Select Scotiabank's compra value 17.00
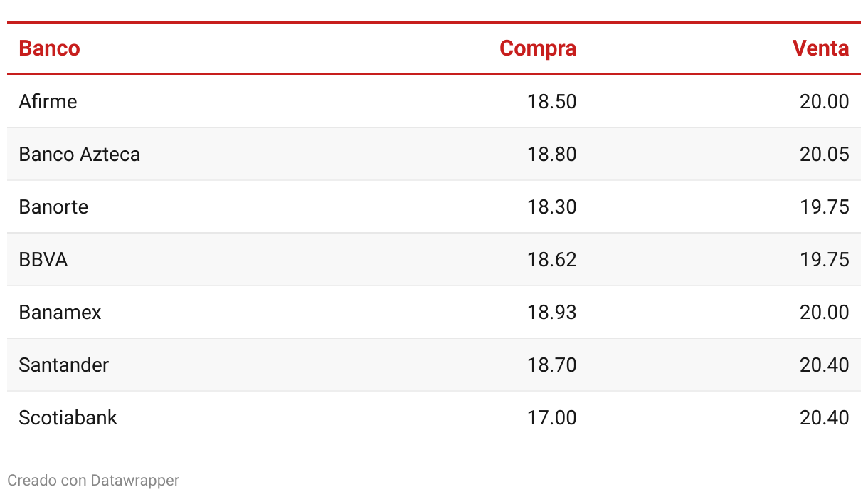The image size is (868, 497). (x=552, y=417)
